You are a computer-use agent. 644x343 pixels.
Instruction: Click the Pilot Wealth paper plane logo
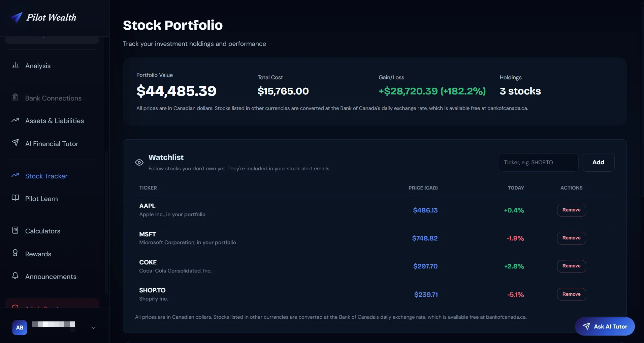pyautogui.click(x=16, y=17)
